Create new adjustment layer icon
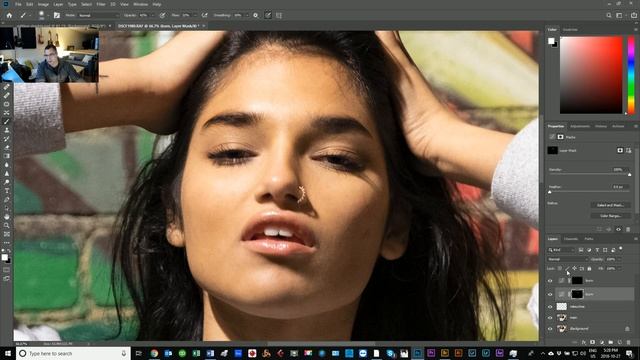The width and height of the screenshot is (640, 360). 602,342
